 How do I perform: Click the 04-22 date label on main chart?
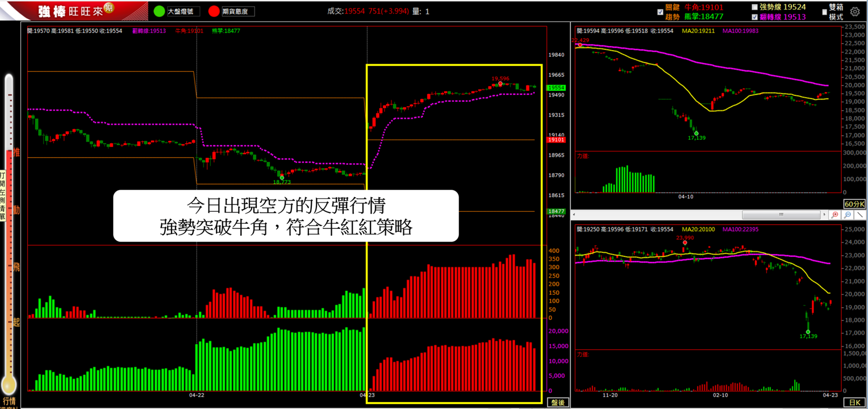197,394
